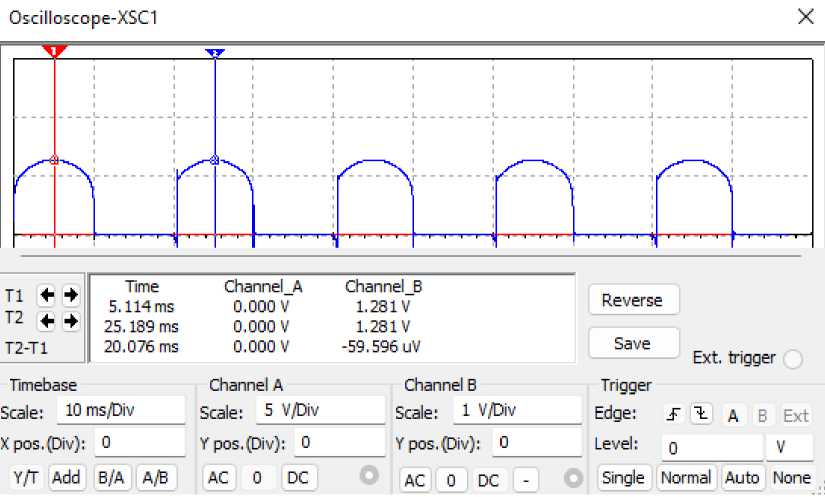Select Auto trigger mode
Image resolution: width=825 pixels, height=497 pixels.
pyautogui.click(x=742, y=477)
